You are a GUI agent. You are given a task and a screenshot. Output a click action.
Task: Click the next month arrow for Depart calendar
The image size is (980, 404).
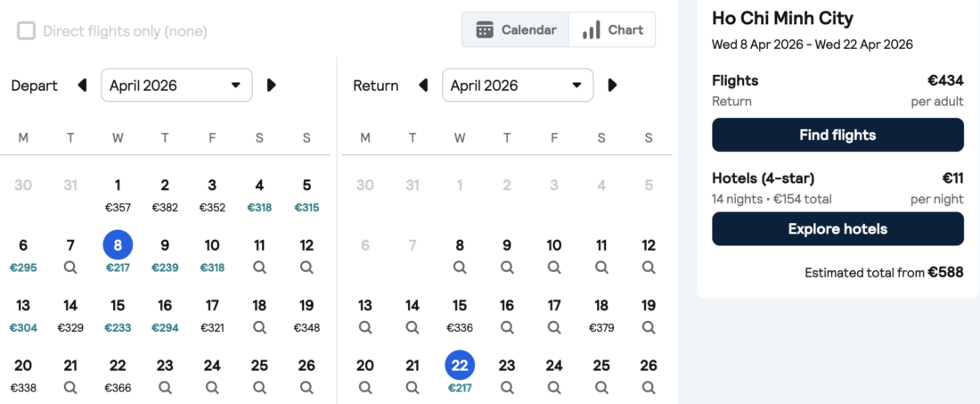[272, 86]
